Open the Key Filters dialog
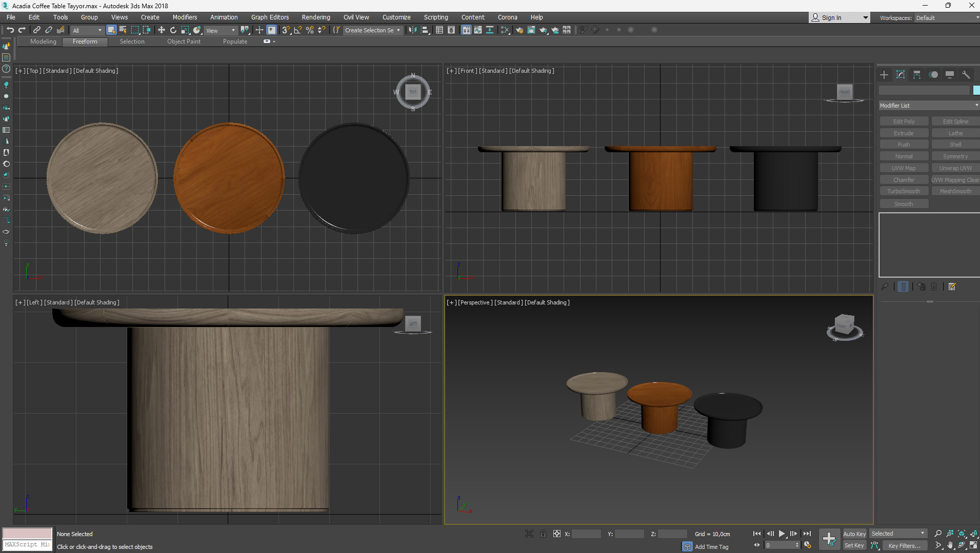The height and width of the screenshot is (553, 980). (x=905, y=545)
